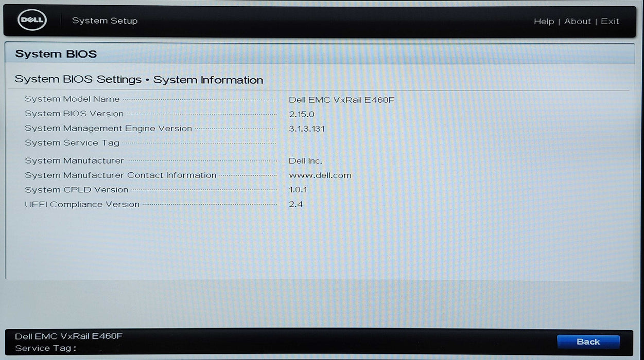Open the About page
The width and height of the screenshot is (644, 360).
point(577,21)
